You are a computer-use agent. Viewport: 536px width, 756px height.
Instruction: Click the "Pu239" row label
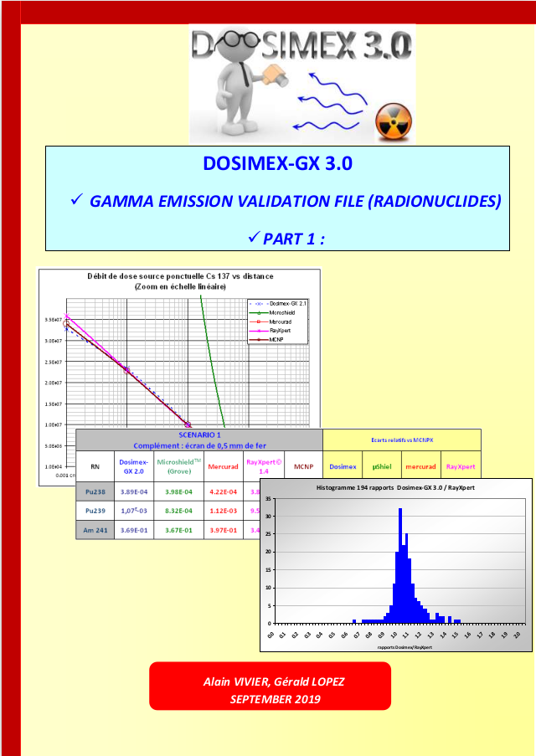click(x=95, y=511)
